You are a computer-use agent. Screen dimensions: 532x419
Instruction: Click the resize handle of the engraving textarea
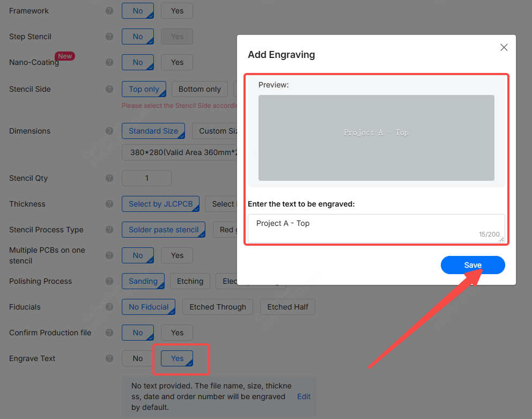(x=501, y=239)
